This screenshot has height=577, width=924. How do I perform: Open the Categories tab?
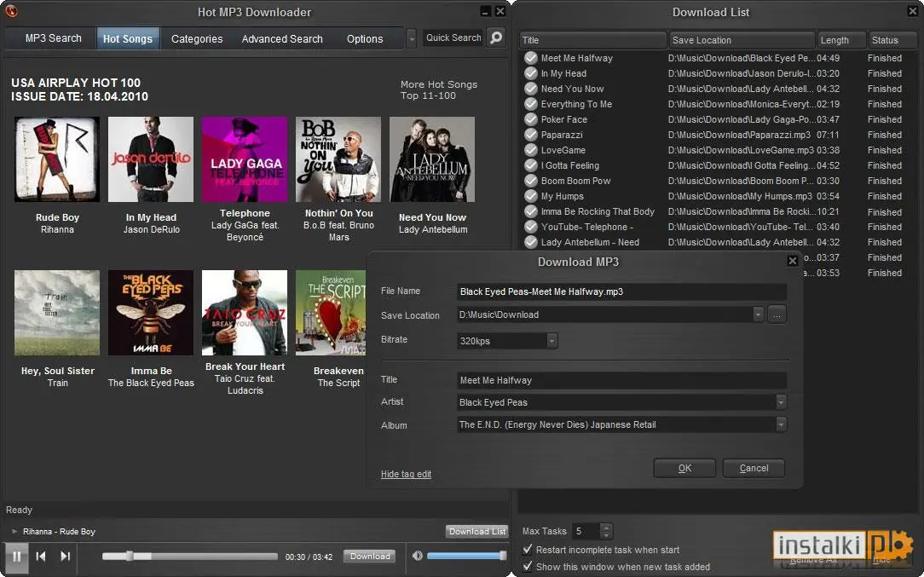click(197, 39)
